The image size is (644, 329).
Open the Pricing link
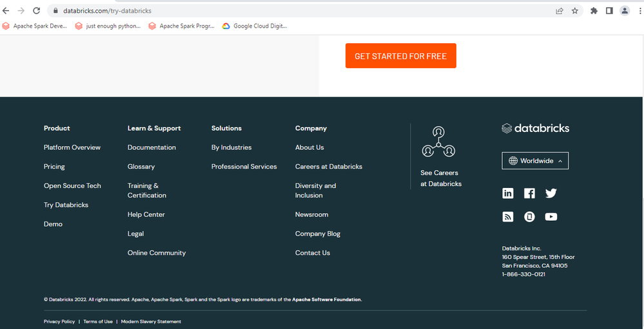(54, 167)
